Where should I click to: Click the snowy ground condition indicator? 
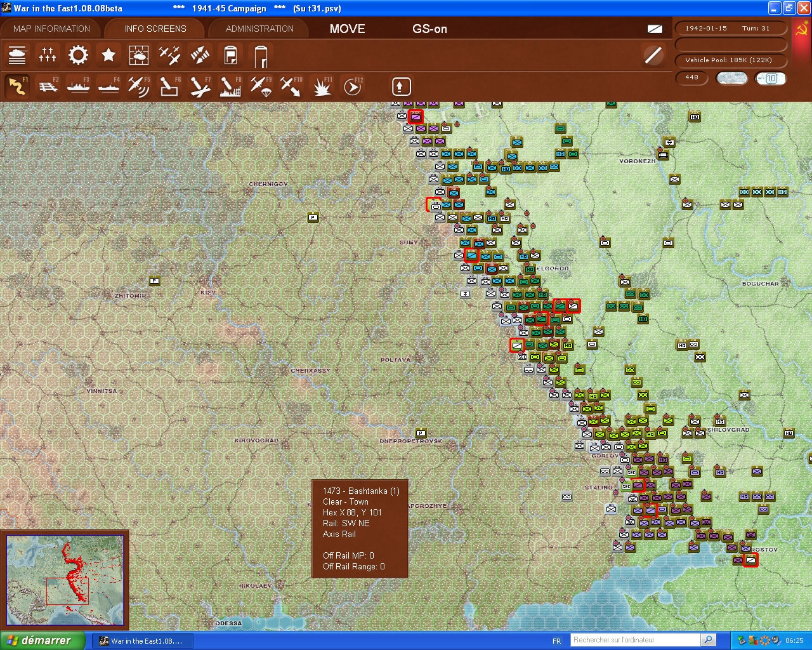click(731, 78)
